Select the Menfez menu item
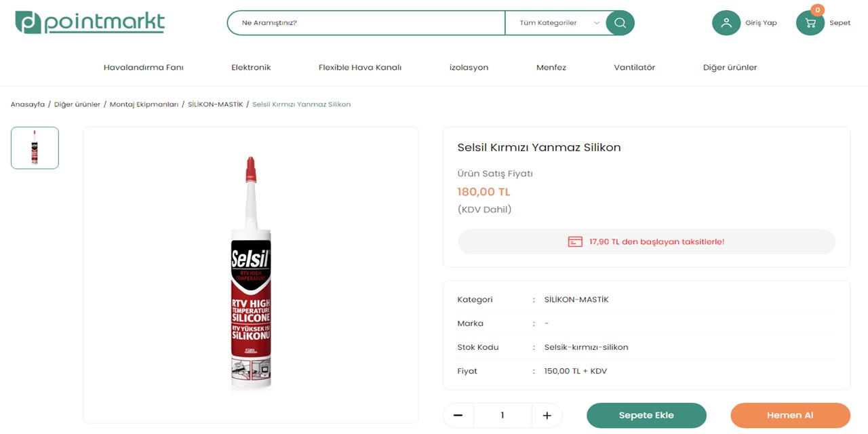This screenshot has height=434, width=868. click(551, 68)
